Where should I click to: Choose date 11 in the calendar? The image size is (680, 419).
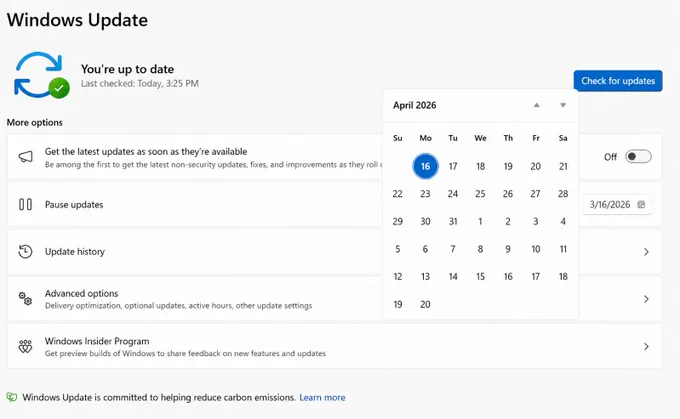(x=563, y=249)
